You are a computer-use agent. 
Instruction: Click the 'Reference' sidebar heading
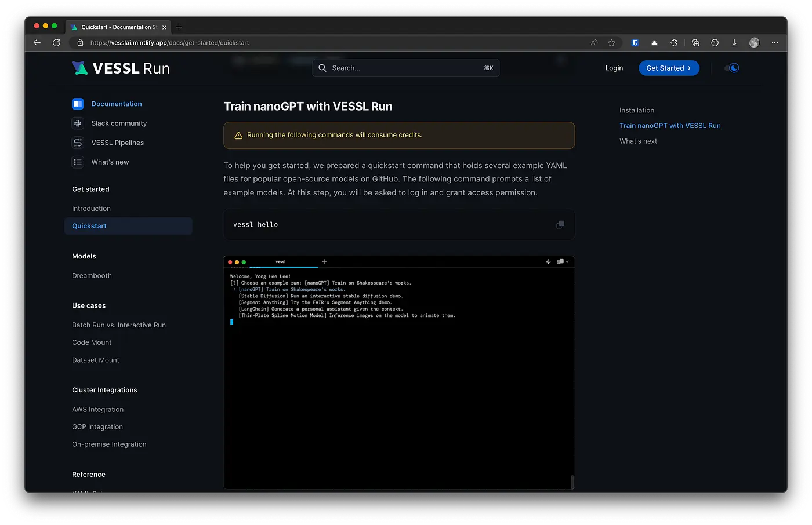point(89,475)
